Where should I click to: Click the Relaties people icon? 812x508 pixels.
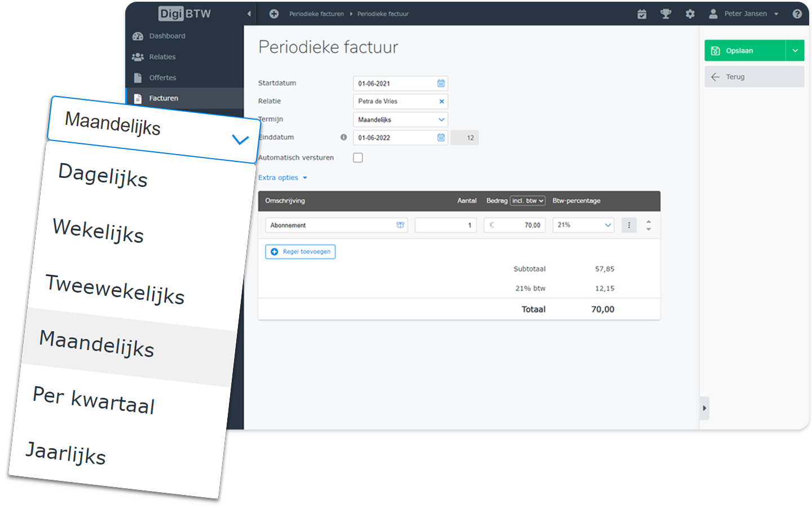pyautogui.click(x=138, y=57)
